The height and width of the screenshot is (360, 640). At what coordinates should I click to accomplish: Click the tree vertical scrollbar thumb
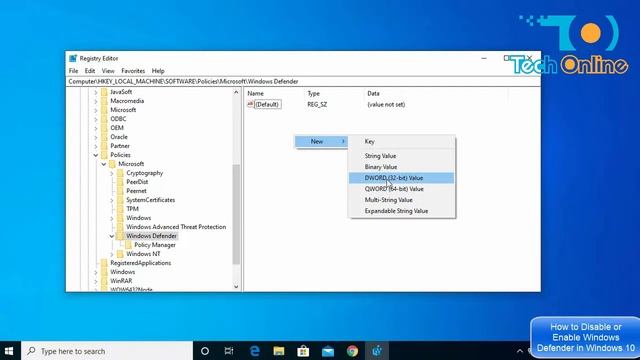click(x=236, y=214)
